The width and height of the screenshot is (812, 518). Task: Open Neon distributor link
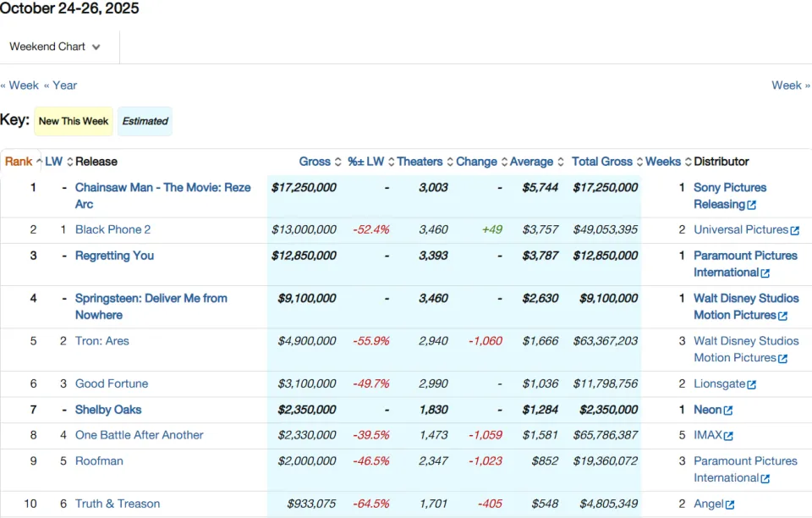tap(707, 410)
